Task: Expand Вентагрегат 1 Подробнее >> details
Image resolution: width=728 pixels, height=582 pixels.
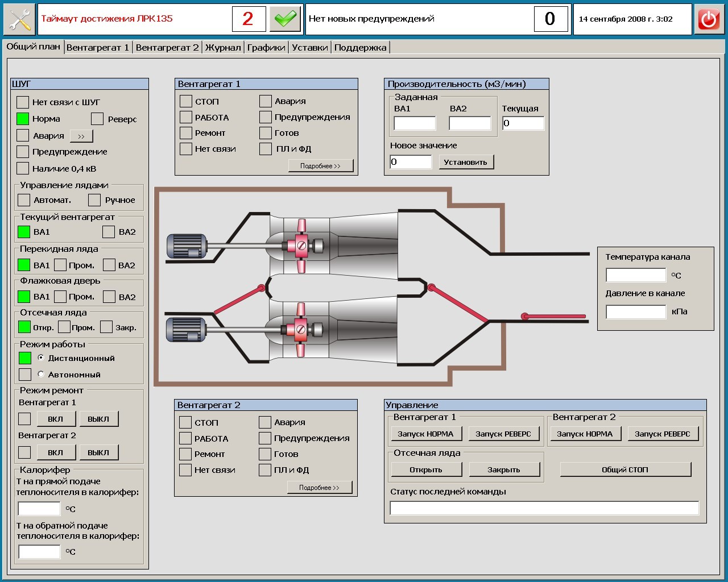Action: point(320,166)
